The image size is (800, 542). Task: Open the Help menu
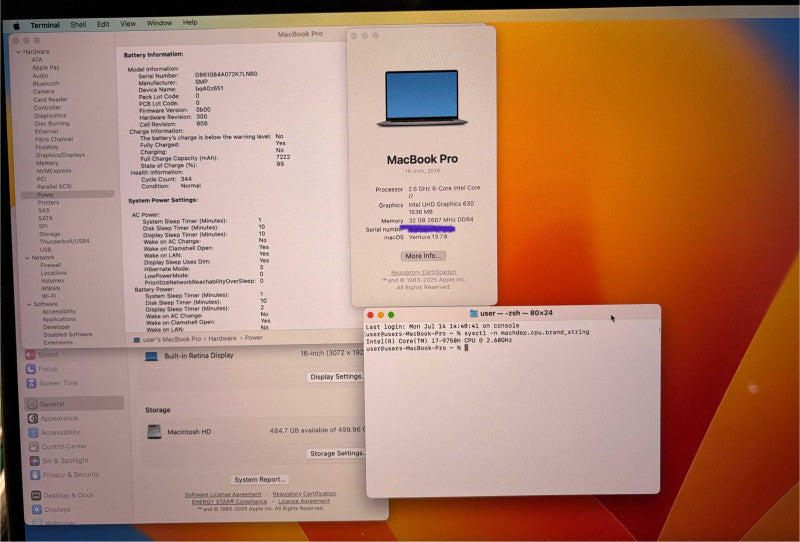pyautogui.click(x=190, y=22)
